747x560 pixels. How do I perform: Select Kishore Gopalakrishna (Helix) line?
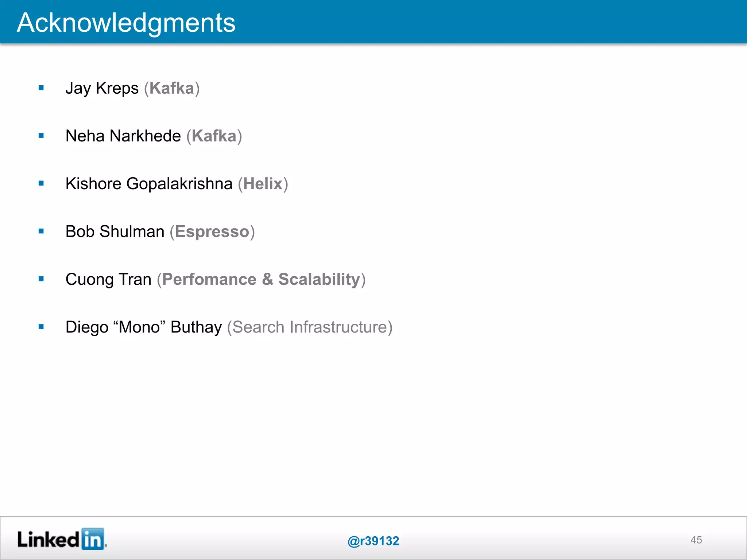[177, 184]
